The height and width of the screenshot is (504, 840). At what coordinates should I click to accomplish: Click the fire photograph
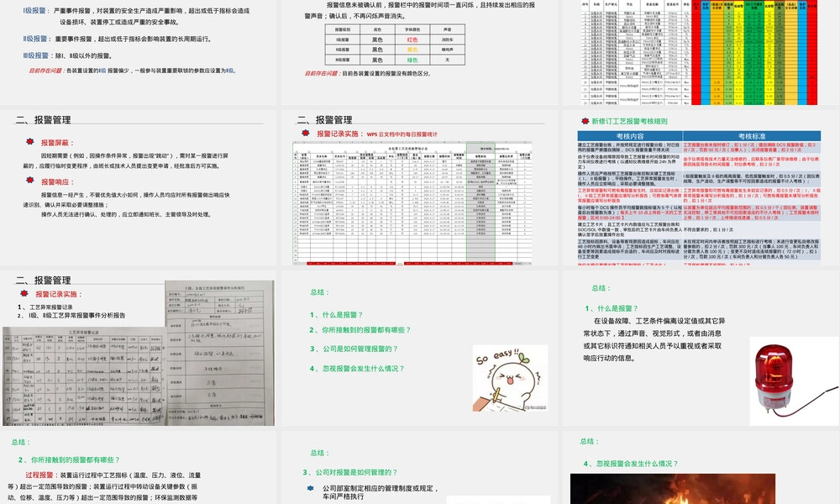[x=672, y=489]
